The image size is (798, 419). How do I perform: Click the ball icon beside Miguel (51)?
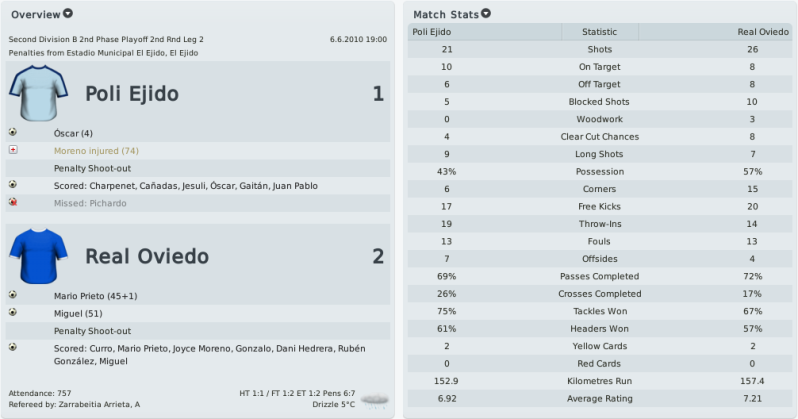tap(13, 312)
